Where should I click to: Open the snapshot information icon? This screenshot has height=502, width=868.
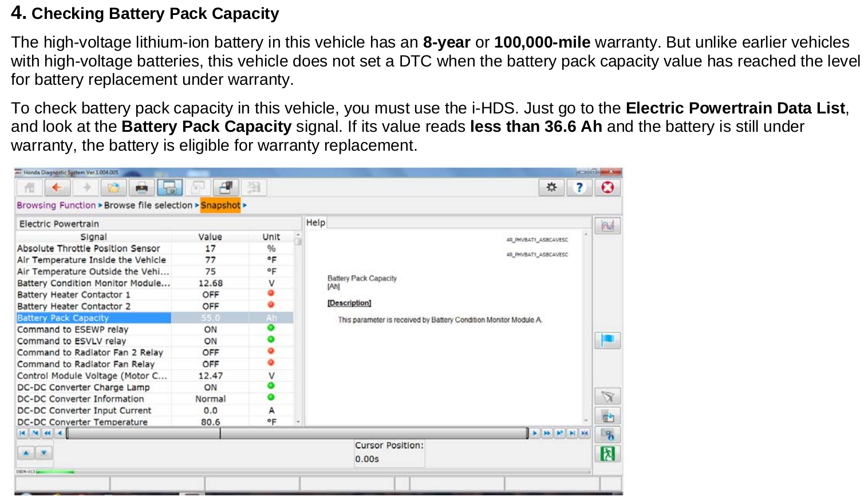pyautogui.click(x=607, y=434)
